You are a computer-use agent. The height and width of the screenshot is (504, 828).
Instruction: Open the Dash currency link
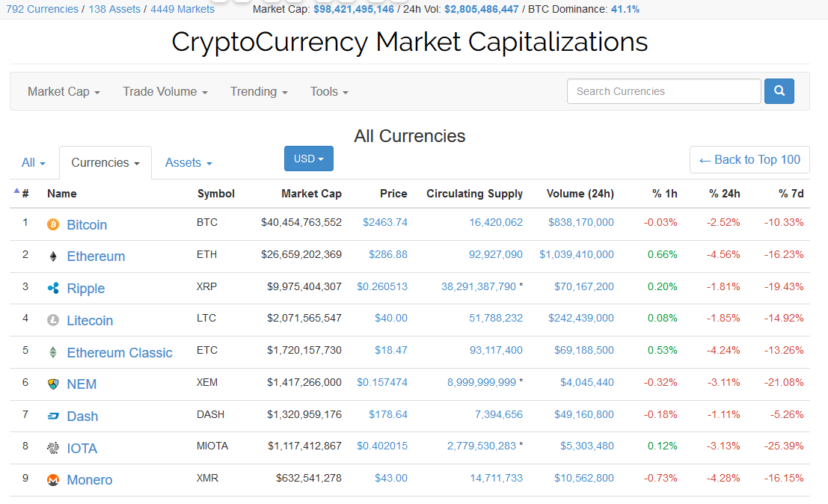(x=82, y=417)
